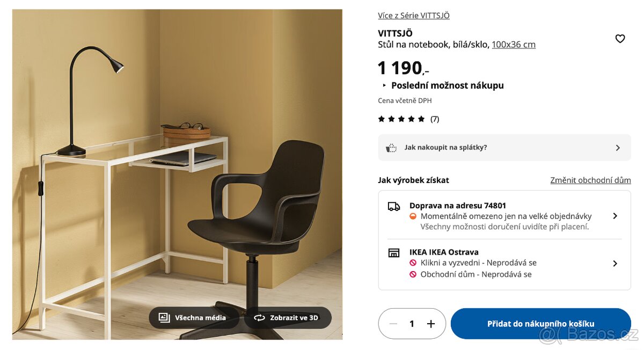Click the installment payment piggy icon
644x350 pixels.
click(x=391, y=148)
